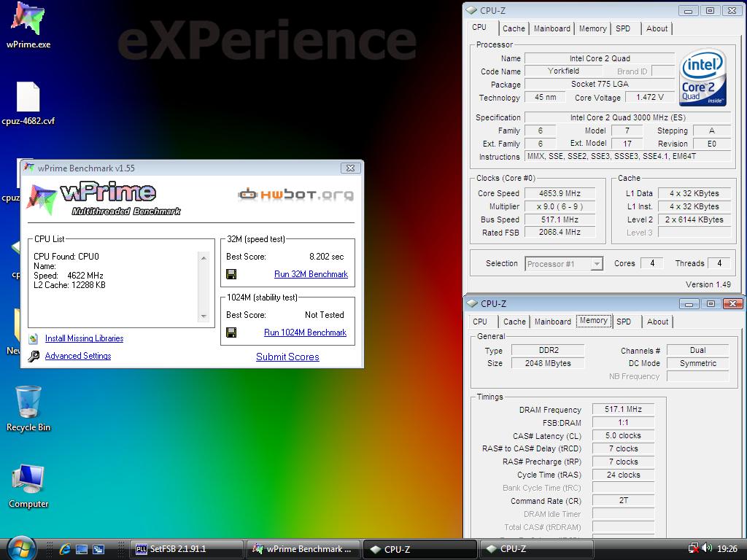
Task: Click the Code Name field Yorkfield
Action: pos(564,71)
